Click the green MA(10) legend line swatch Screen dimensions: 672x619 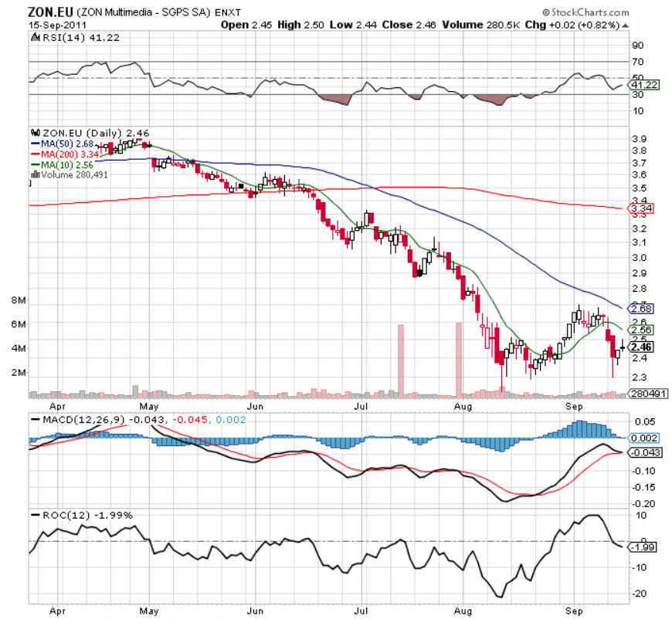point(35,164)
